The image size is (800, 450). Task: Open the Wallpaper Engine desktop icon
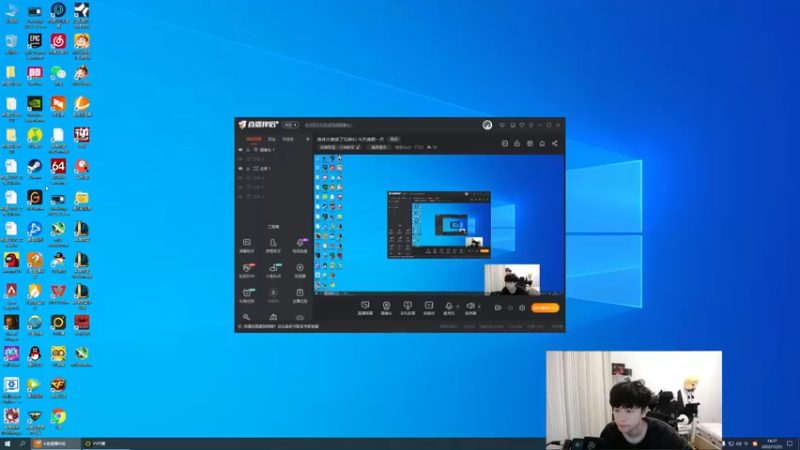11,390
